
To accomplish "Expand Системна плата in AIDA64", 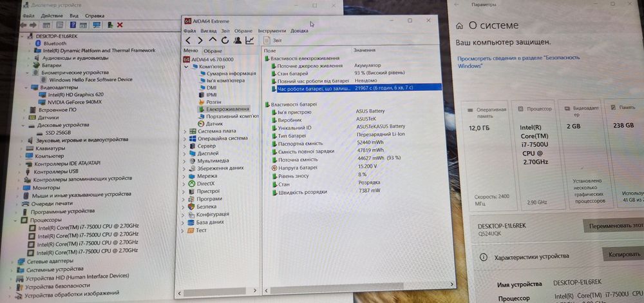I will click(x=185, y=132).
